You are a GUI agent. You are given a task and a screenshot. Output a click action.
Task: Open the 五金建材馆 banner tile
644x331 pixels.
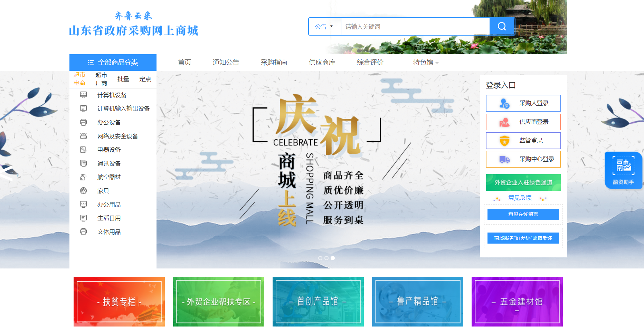(517, 302)
